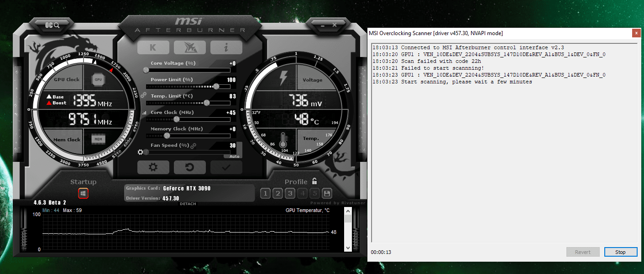Viewport: 644px width, 274px height.
Task: Select profile slot 3
Action: tap(290, 193)
